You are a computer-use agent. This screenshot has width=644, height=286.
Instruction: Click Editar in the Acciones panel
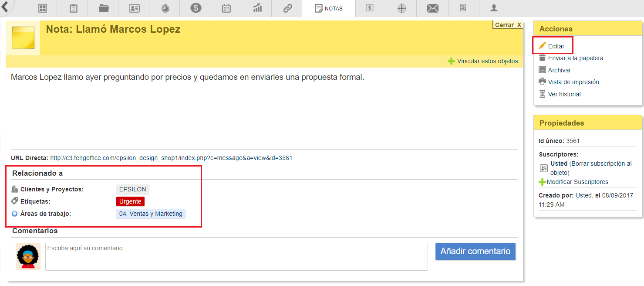[x=556, y=46]
